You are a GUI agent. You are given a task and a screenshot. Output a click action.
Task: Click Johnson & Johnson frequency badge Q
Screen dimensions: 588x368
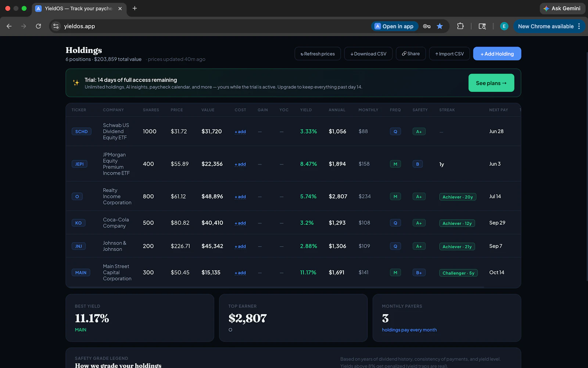395,246
